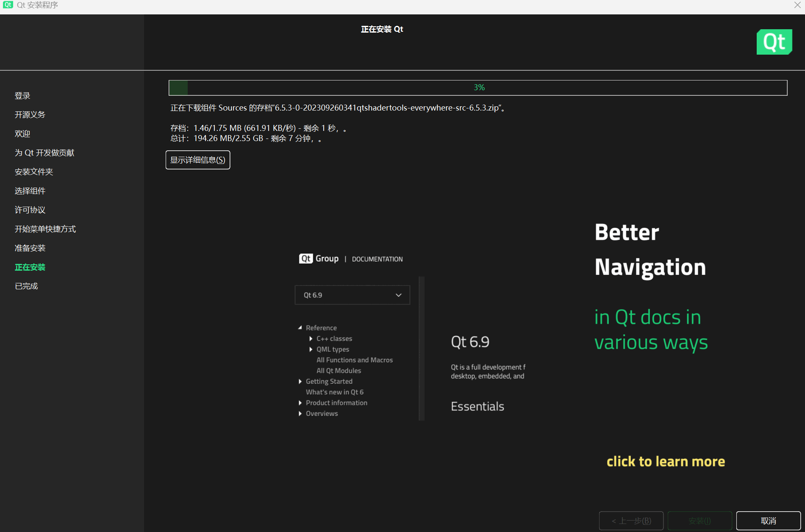Click the highlighted 正在安装 step
Image resolution: width=805 pixels, height=532 pixels.
30,267
